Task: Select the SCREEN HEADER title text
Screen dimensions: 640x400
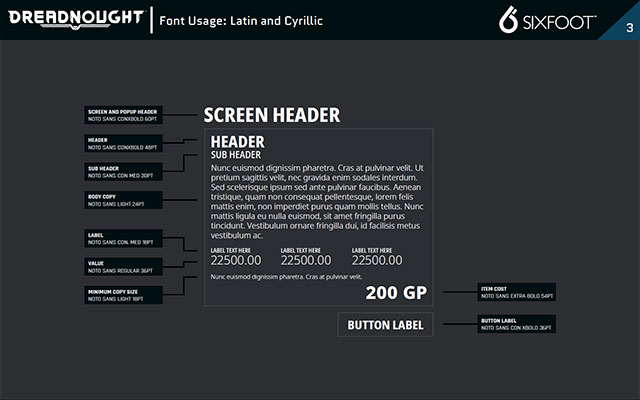Action: pos(272,115)
